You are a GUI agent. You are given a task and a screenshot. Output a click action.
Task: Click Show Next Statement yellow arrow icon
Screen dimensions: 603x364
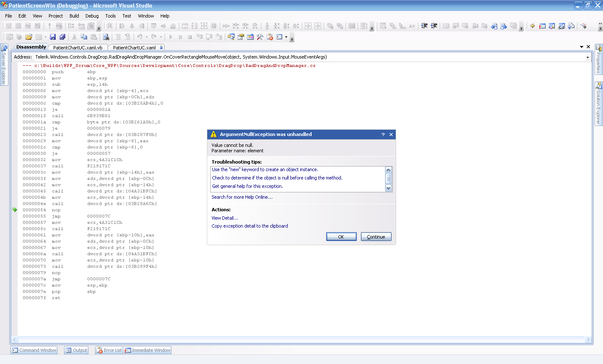tap(533, 26)
